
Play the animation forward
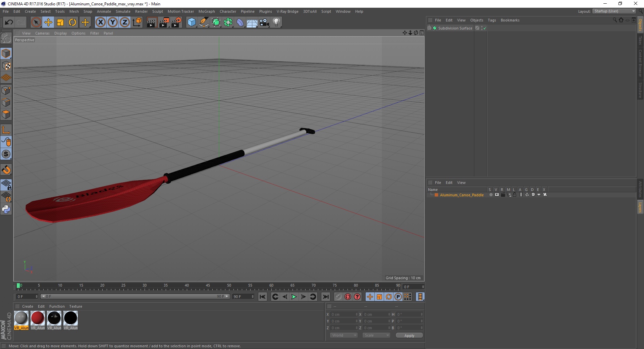tap(294, 297)
